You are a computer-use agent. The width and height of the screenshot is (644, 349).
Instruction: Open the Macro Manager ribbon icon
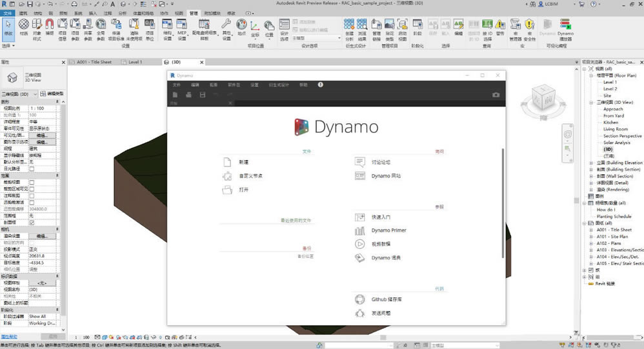[x=518, y=27]
